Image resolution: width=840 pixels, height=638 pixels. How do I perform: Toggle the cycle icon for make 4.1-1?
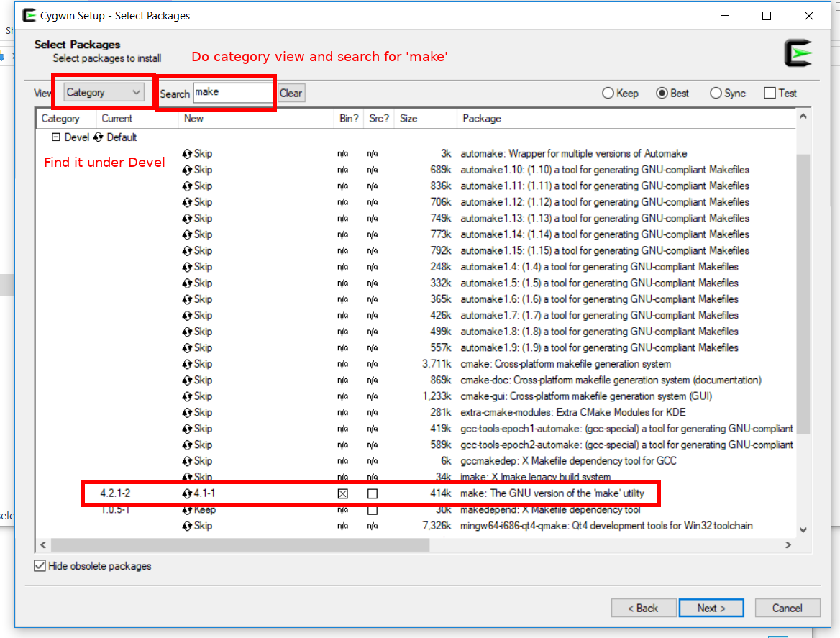pyautogui.click(x=188, y=494)
